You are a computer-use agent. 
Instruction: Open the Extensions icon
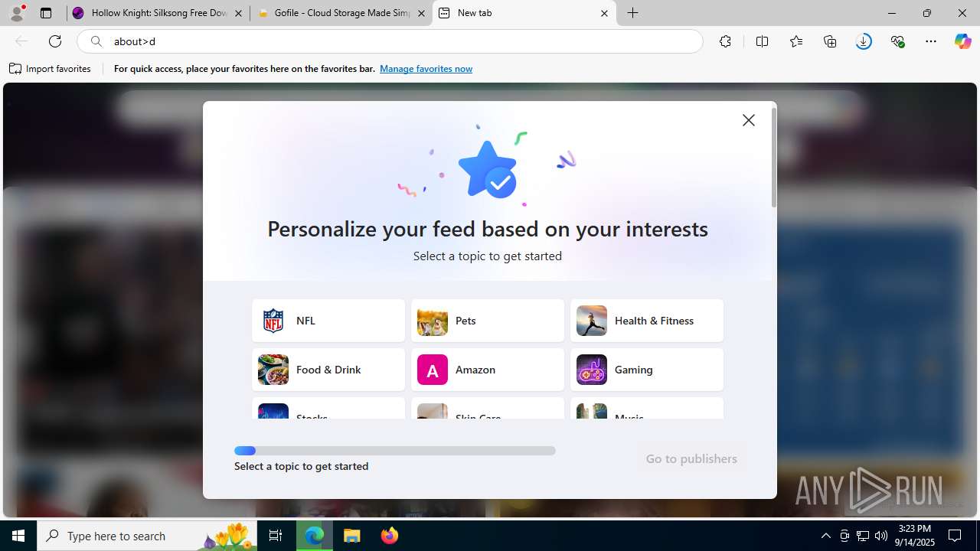tap(725, 41)
